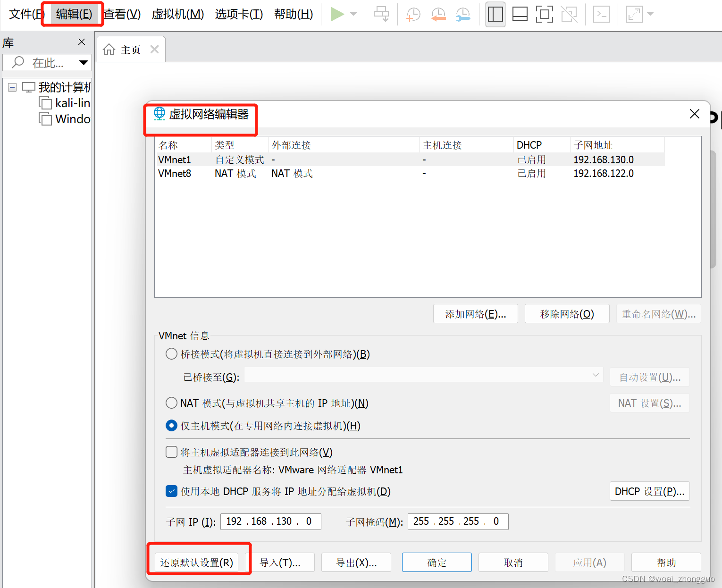Confirm with the 确定 button

click(437, 563)
